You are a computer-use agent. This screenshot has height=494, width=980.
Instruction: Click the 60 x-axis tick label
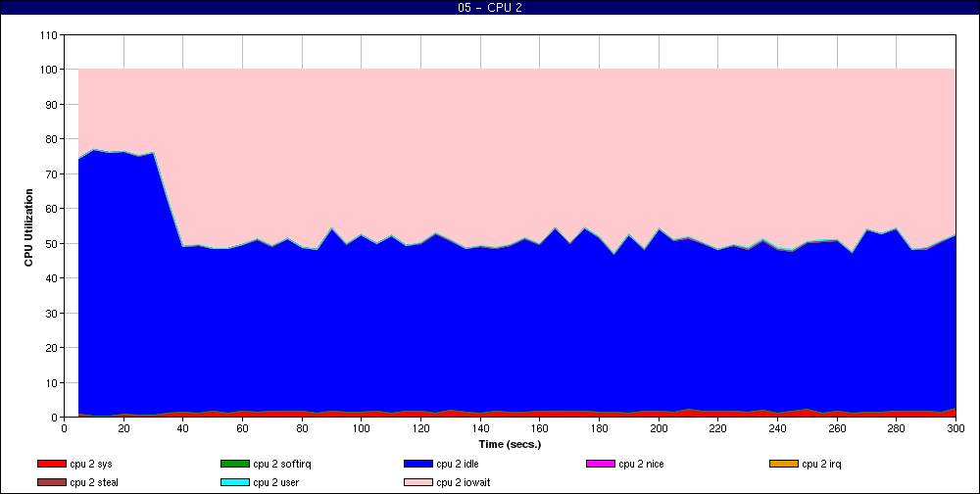point(242,428)
